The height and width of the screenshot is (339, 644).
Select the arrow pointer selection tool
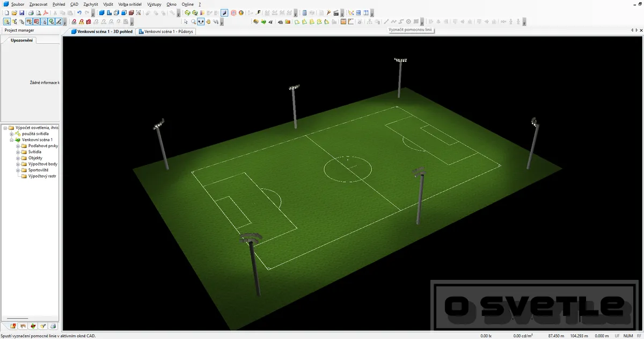[186, 22]
